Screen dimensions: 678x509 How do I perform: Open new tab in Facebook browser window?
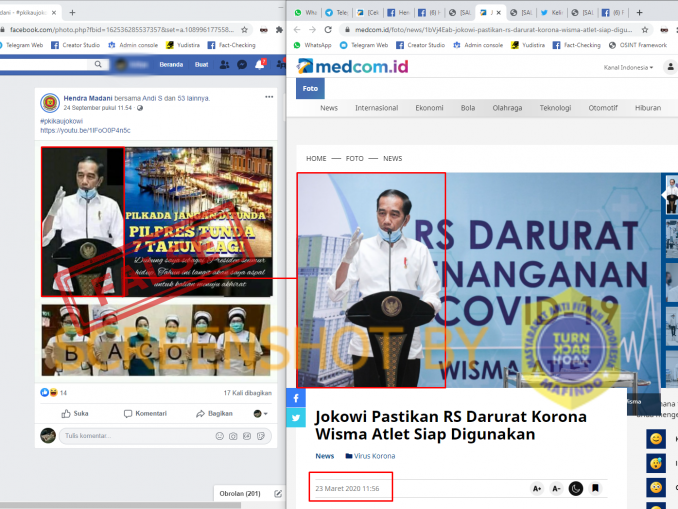point(72,13)
